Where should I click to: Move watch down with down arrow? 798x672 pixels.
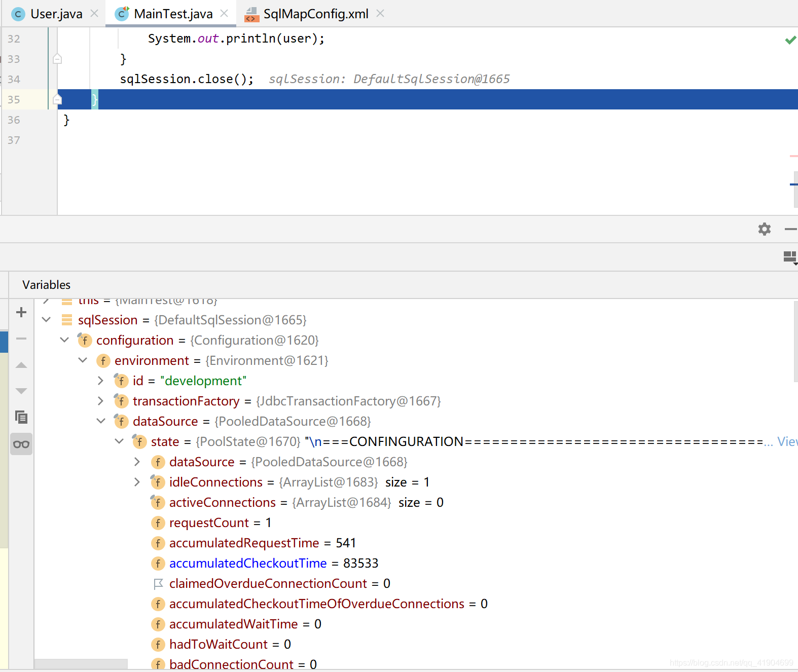(21, 391)
